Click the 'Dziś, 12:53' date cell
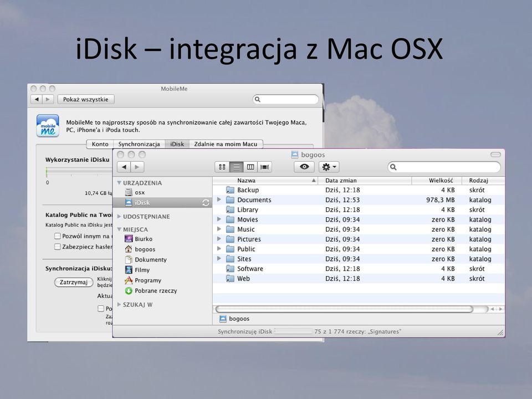 (x=342, y=200)
